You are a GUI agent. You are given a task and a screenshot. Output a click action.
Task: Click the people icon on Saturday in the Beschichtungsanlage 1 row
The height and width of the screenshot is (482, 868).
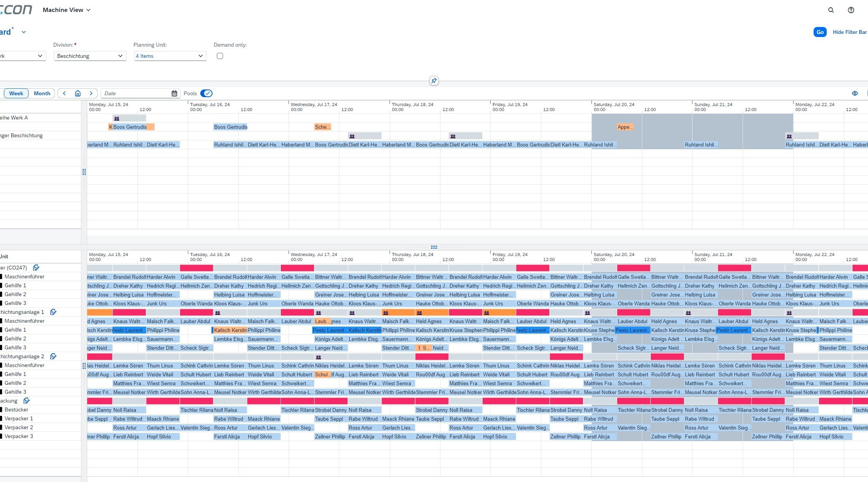[x=588, y=313]
